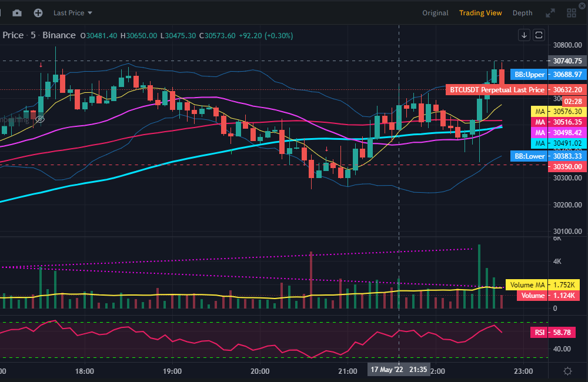
Task: Click the 17 May '22 21:35 time marker
Action: 399,370
